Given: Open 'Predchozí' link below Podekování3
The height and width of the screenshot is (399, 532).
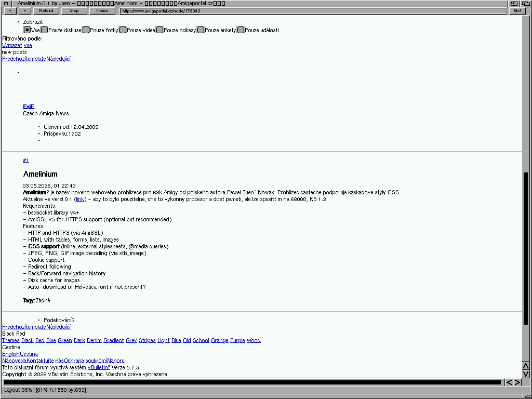Looking at the screenshot, I should click(14, 327).
